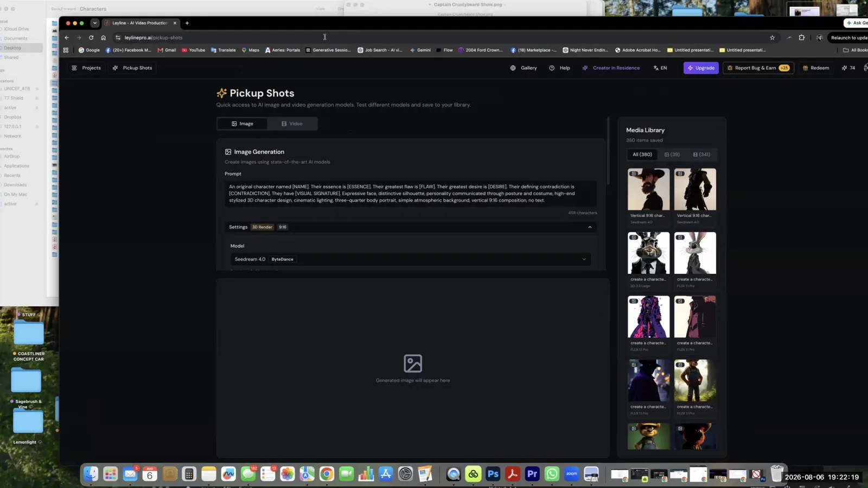Viewport: 868px width, 488px height.
Task: Open the Projects page in the Leyline nav
Action: point(86,68)
